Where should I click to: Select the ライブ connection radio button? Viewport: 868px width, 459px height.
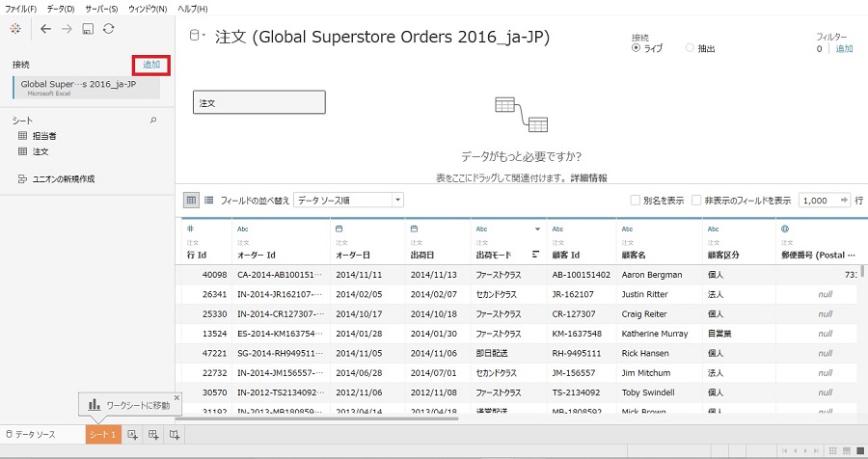click(636, 47)
